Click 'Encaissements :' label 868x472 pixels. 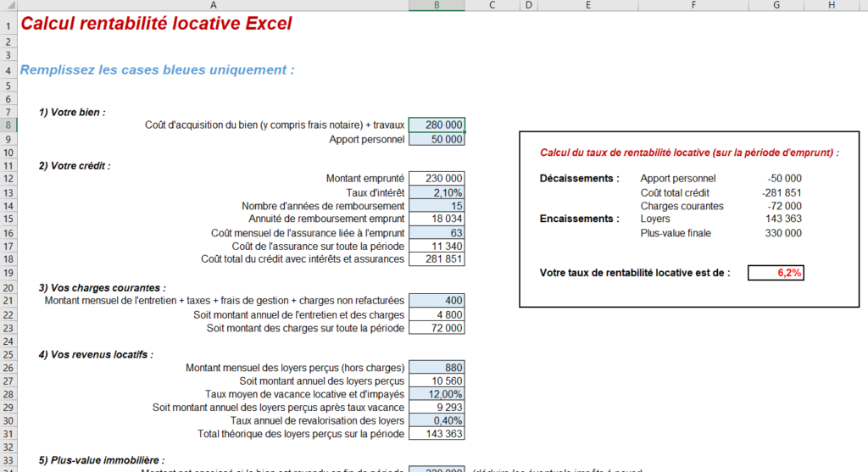pos(580,219)
